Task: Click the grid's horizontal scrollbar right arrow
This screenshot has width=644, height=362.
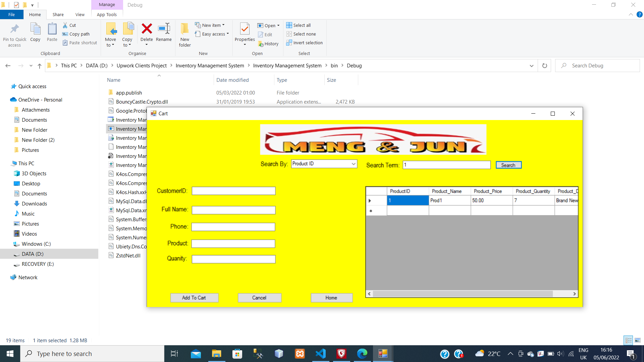Action: (x=575, y=294)
